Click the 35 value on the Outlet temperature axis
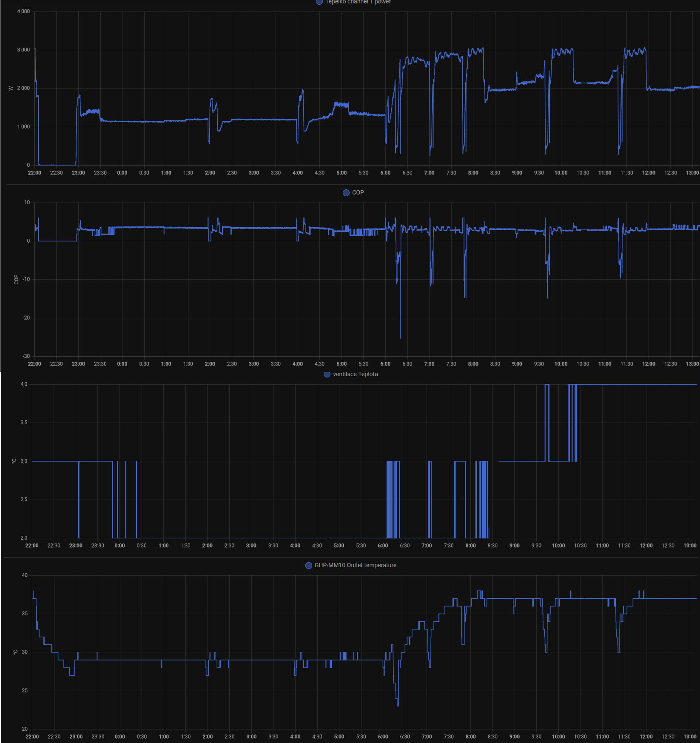 (25, 614)
